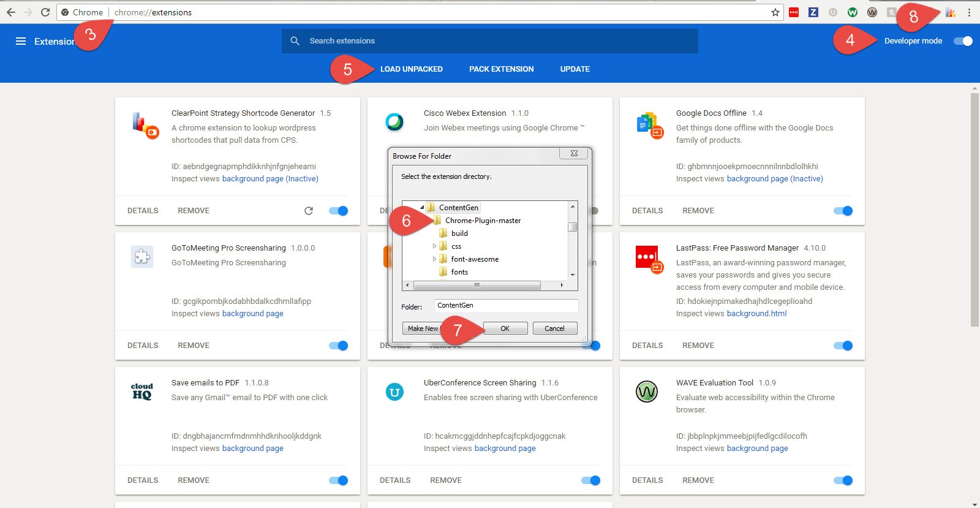Screen dimensions: 980x508
Task: Select the ContentGen folder
Action: [459, 208]
